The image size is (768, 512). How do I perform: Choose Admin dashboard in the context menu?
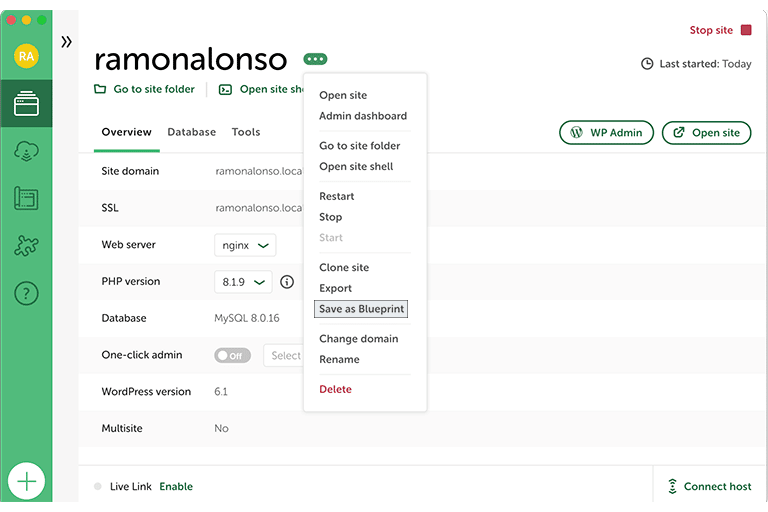[x=363, y=116]
